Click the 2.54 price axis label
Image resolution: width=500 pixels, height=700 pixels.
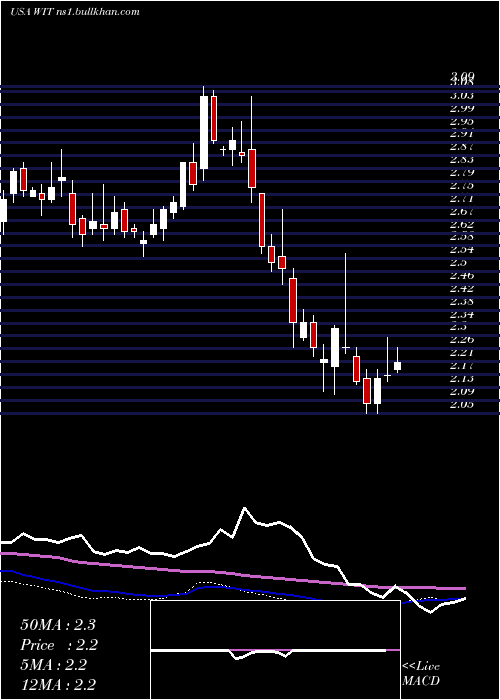[462, 250]
